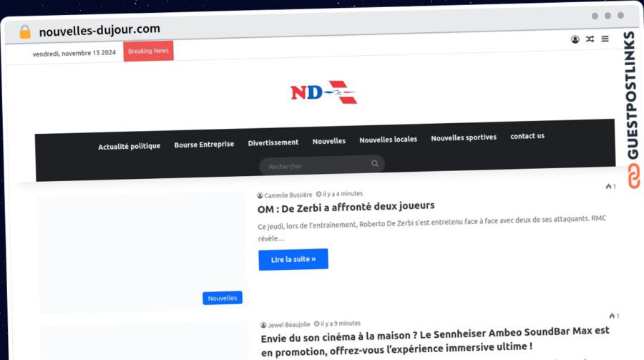Click the search magnifier icon
This screenshot has width=644, height=360.
[374, 163]
